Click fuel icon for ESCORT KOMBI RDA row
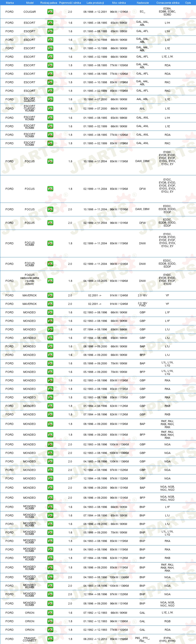The width and height of the screenshot is (196, 644). pos(50,135)
